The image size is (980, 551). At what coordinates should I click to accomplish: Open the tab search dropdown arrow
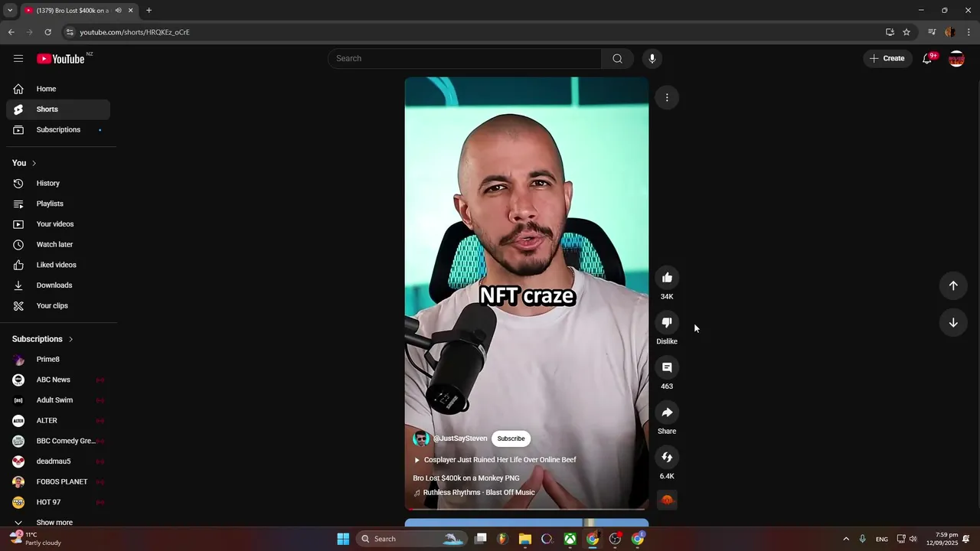10,11
